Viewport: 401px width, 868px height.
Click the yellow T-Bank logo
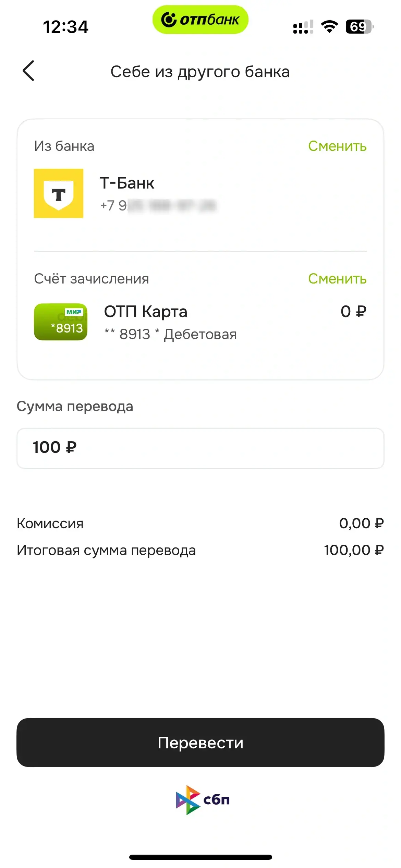click(x=59, y=193)
